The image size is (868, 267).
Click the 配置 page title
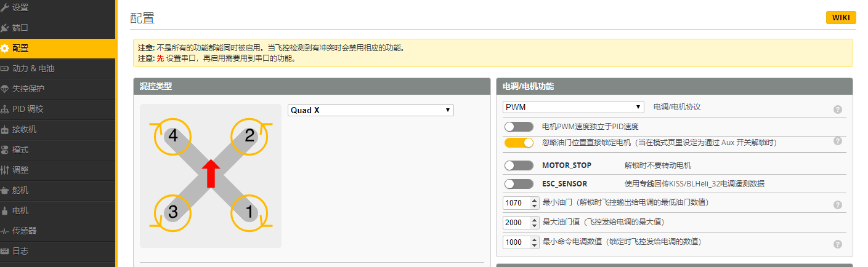(x=142, y=18)
